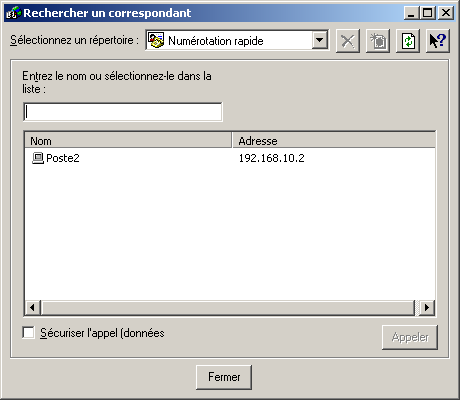Click the scrollbar left arrow
This screenshot has height=400, width=460.
tap(32, 307)
